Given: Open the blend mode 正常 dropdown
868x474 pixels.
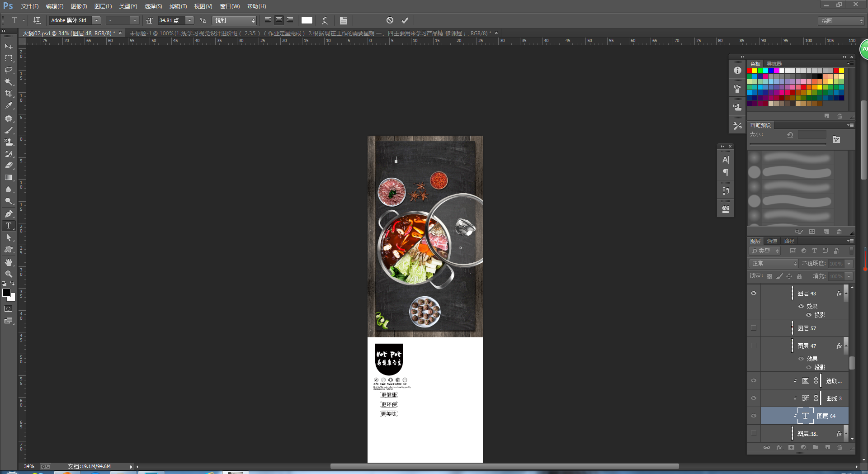Looking at the screenshot, I should [774, 263].
